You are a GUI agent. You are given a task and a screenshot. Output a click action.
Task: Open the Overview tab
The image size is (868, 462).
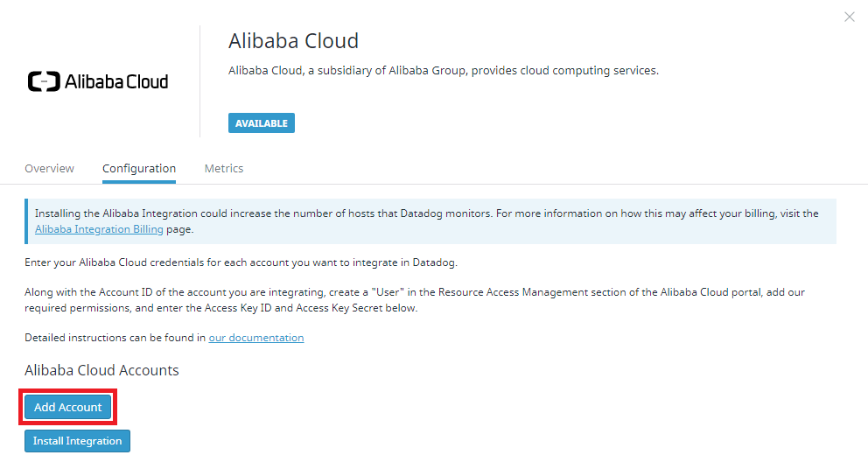pos(49,168)
